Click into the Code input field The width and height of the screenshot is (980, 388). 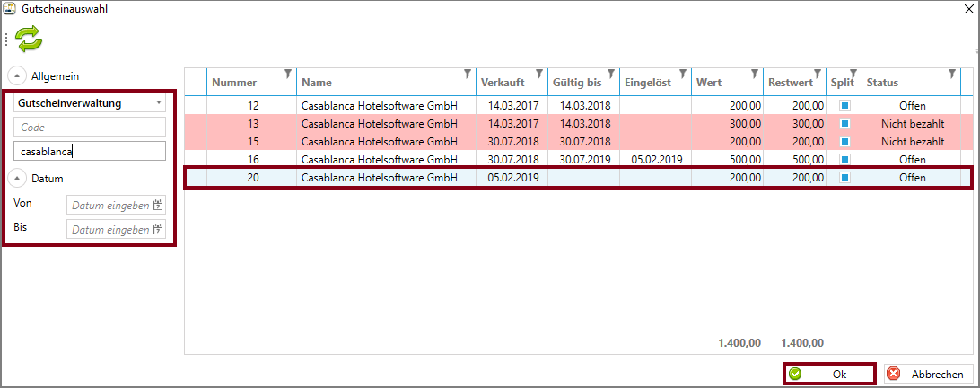[x=90, y=127]
